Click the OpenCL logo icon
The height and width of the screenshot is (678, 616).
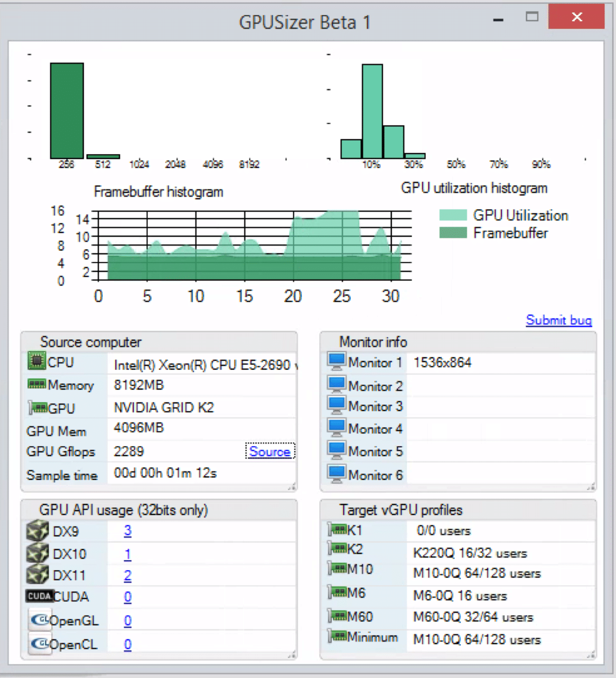click(39, 643)
